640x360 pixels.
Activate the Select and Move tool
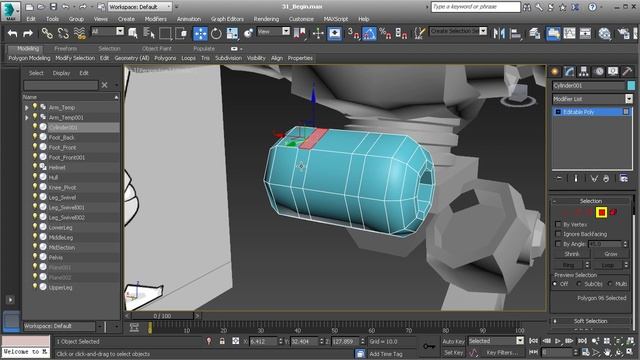point(200,33)
